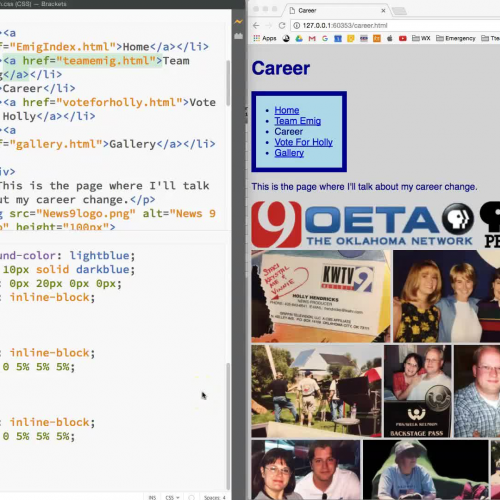Open the YouTube bookmark icon
This screenshot has height=500, width=500.
[x=403, y=38]
